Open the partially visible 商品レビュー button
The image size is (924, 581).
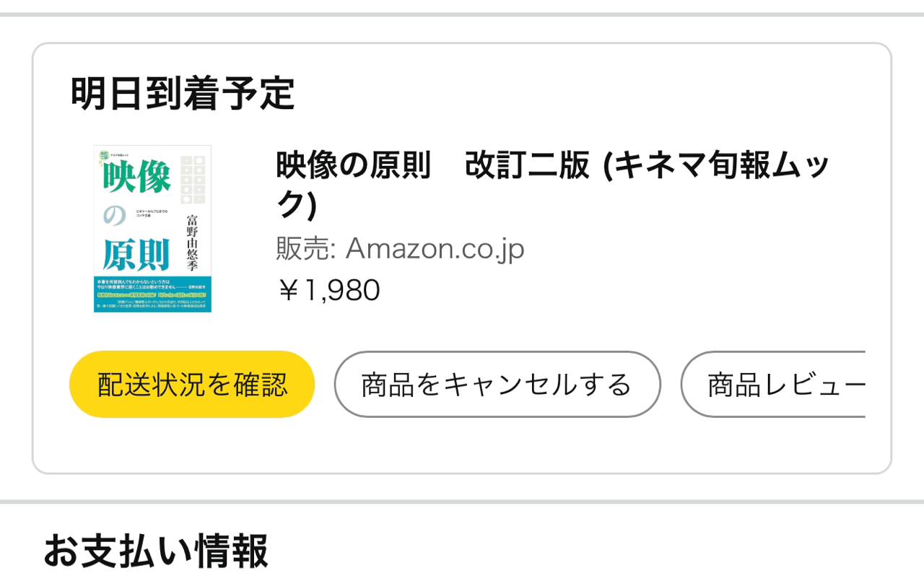coord(773,384)
